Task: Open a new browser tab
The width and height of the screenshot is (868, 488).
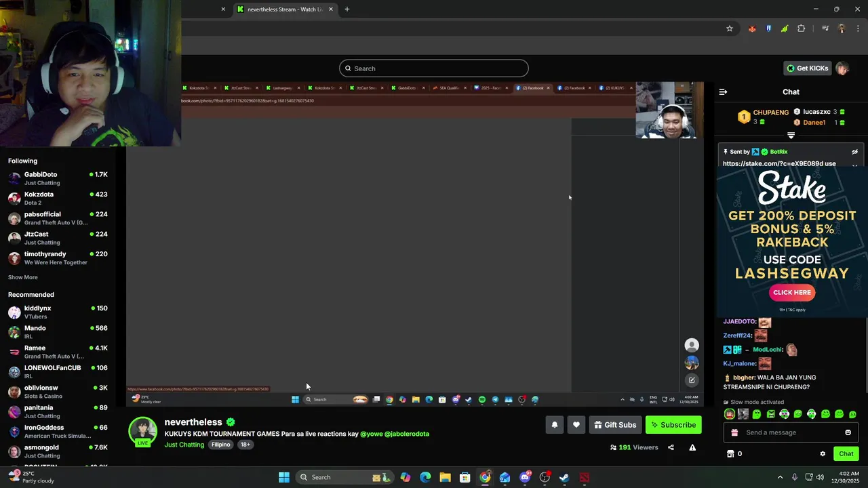Action: pos(347,9)
